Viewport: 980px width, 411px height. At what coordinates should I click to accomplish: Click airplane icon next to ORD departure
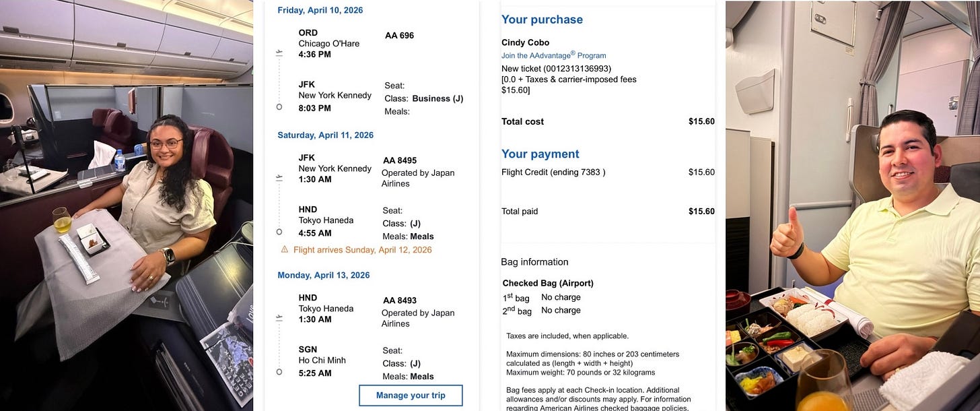(x=279, y=52)
